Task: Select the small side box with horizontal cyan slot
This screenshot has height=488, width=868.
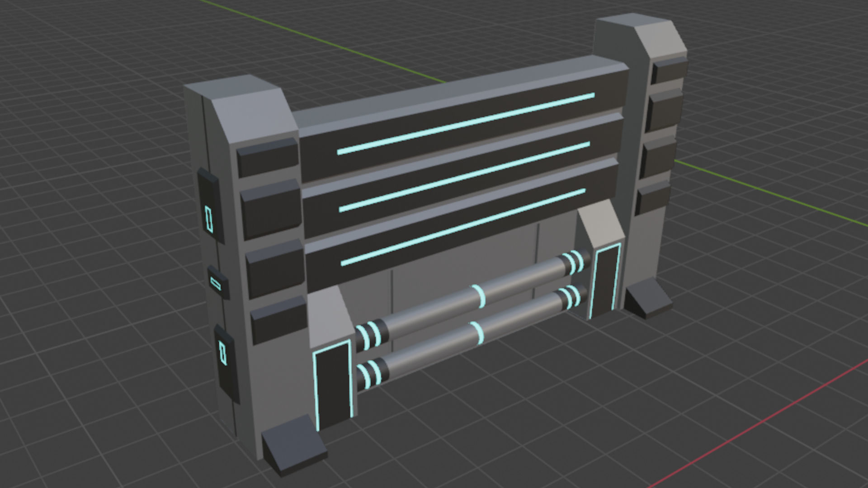Action: (x=218, y=283)
